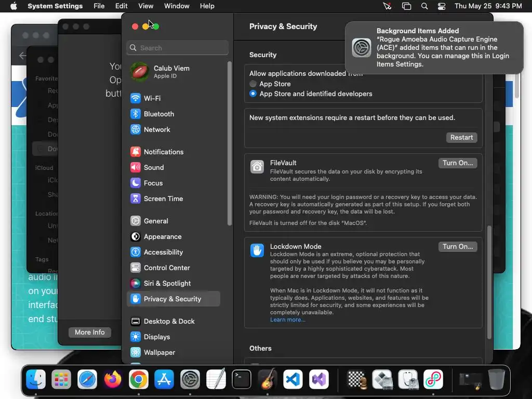Launch Firefox from the Dock
Image resolution: width=532 pixels, height=399 pixels.
113,379
